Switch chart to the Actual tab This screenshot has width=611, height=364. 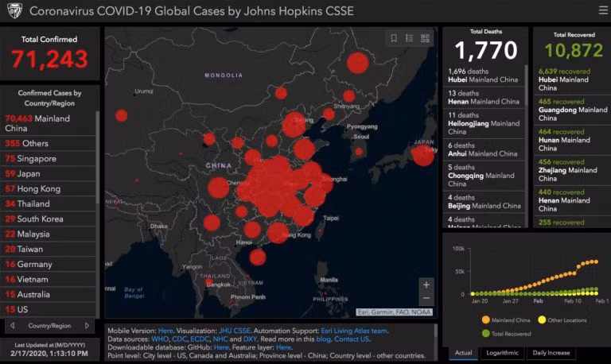[x=463, y=353]
